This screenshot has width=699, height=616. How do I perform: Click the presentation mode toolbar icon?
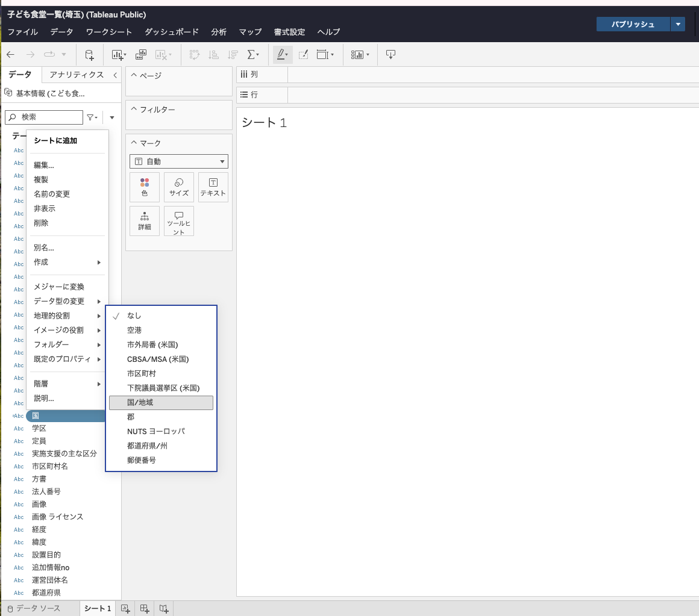coord(390,55)
